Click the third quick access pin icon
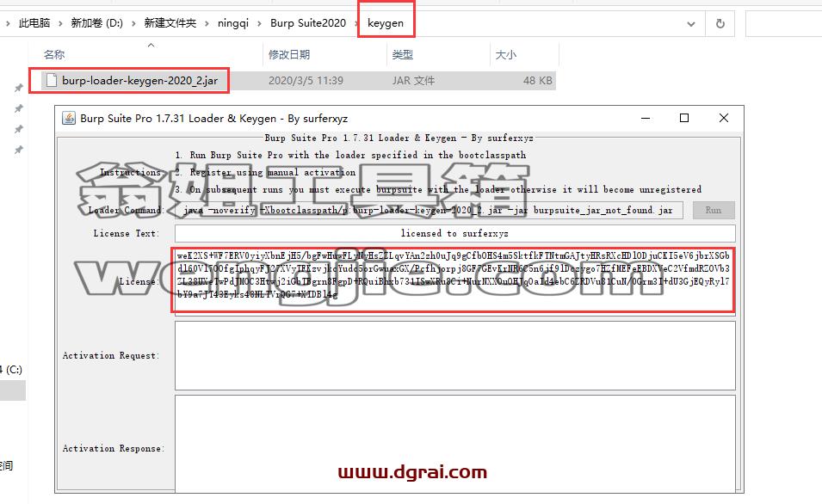822x504 pixels. click(19, 129)
